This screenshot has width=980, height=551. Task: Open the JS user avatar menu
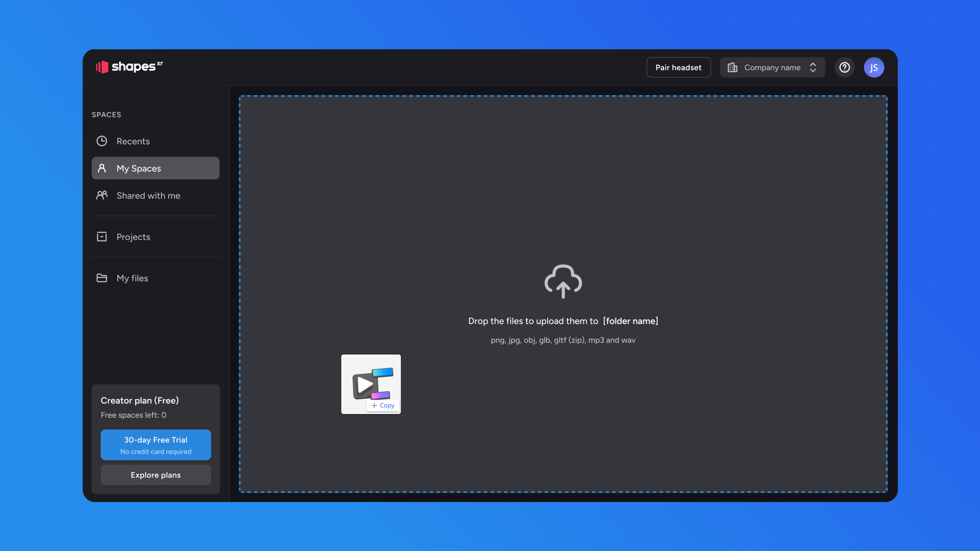[874, 67]
